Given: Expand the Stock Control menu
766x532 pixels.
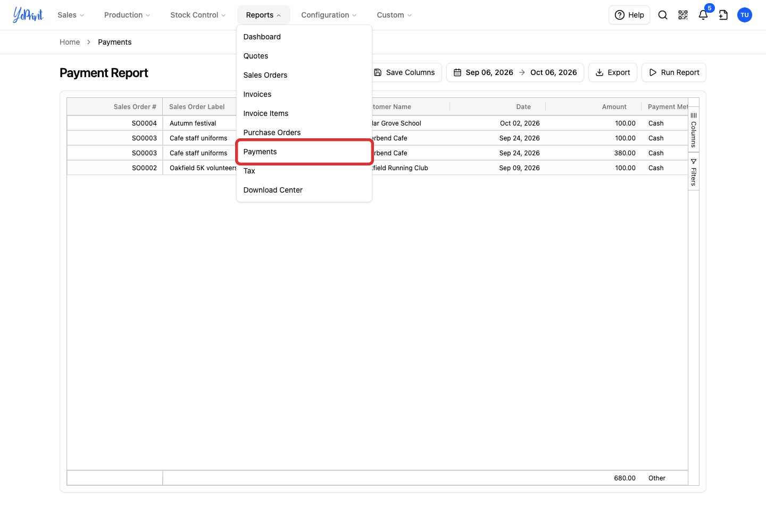Looking at the screenshot, I should tap(198, 15).
